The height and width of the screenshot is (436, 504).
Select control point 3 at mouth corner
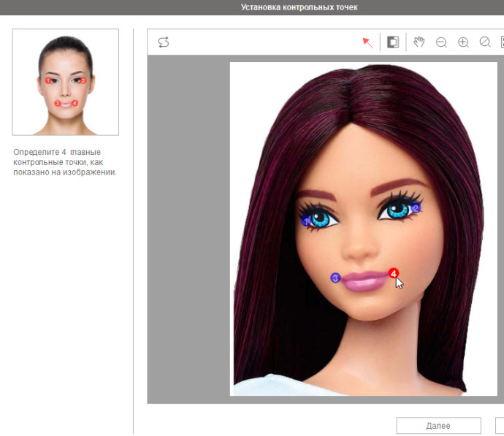335,278
